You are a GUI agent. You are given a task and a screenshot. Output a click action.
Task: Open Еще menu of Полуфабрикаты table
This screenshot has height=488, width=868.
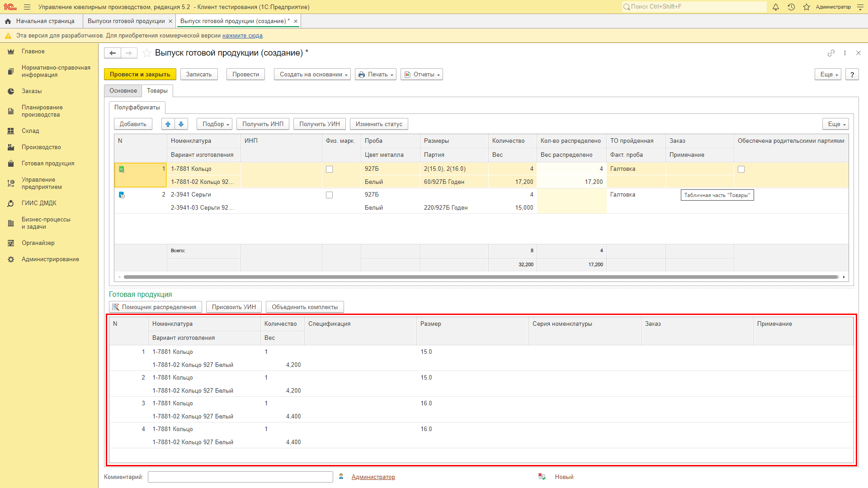click(835, 124)
